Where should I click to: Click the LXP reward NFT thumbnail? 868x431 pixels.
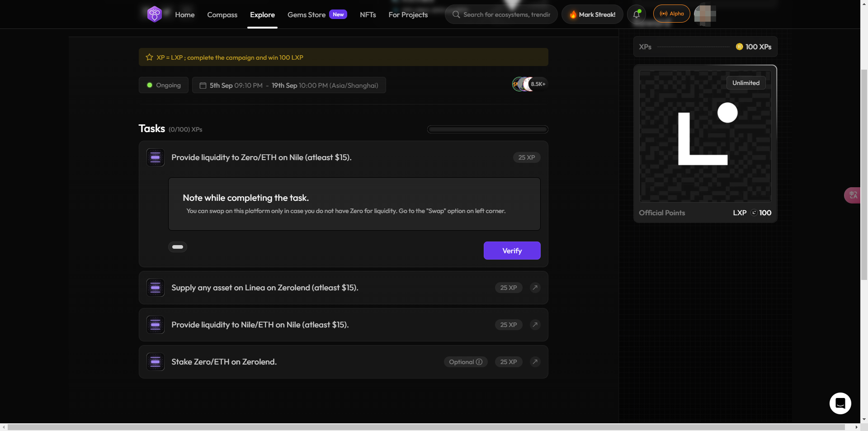tap(705, 136)
